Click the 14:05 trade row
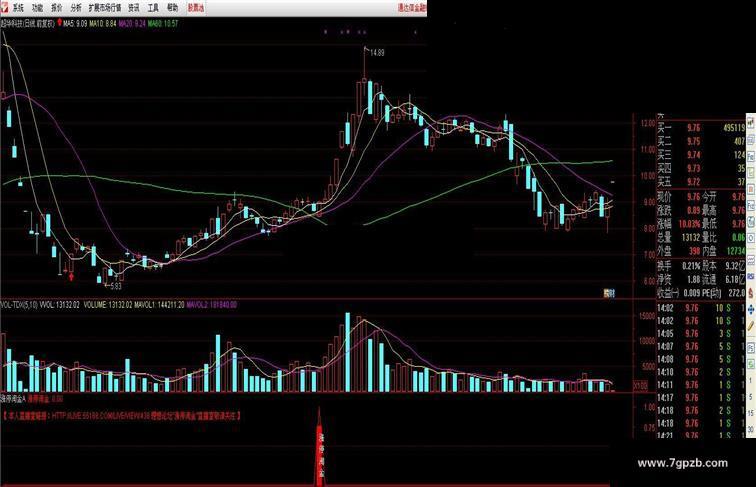The width and height of the screenshot is (756, 487). (701, 334)
